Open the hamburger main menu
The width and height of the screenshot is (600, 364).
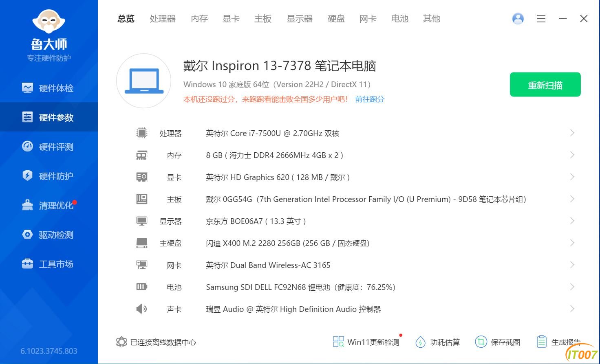pyautogui.click(x=541, y=19)
